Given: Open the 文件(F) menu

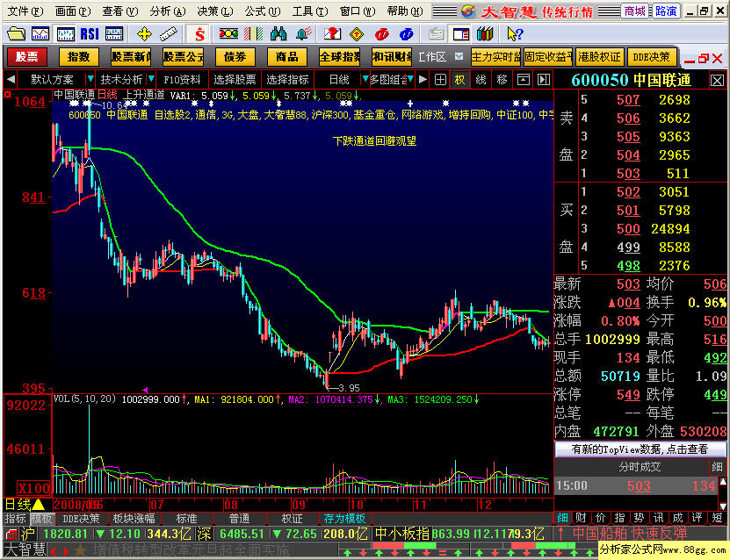Looking at the screenshot, I should coord(25,11).
